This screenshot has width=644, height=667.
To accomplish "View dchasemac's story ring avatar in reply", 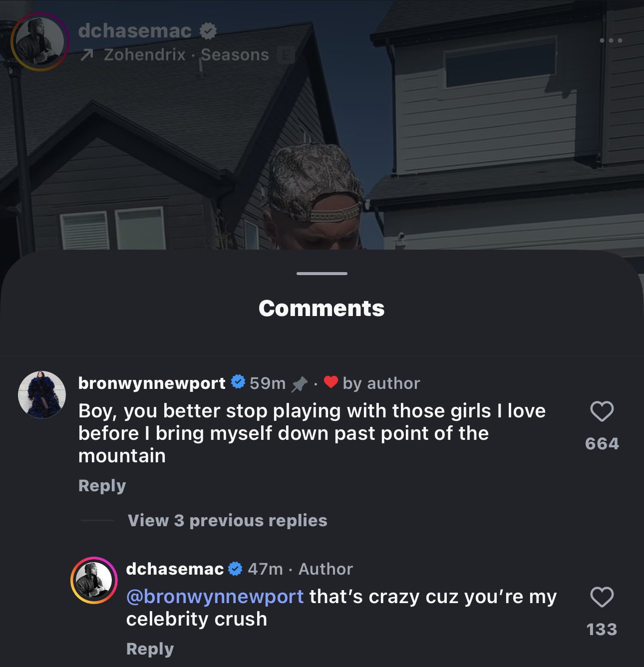I will coord(94,580).
